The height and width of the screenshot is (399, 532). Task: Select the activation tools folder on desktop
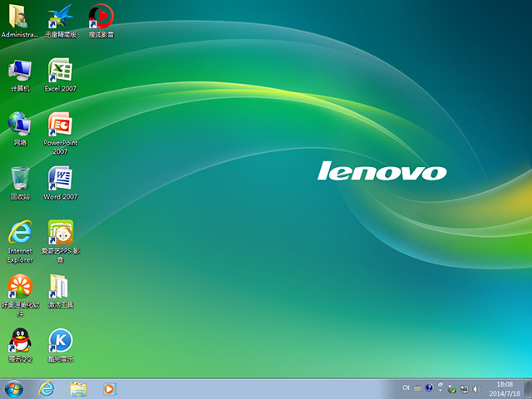[x=60, y=287]
